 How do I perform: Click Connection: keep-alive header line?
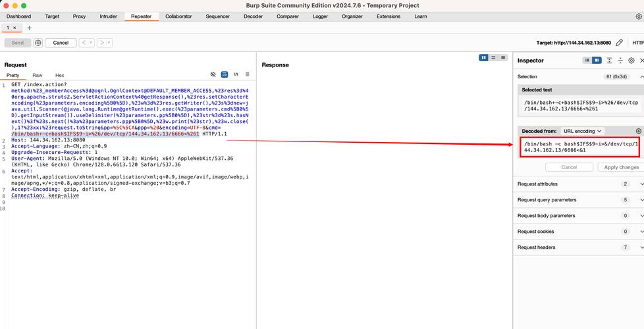[x=45, y=195]
